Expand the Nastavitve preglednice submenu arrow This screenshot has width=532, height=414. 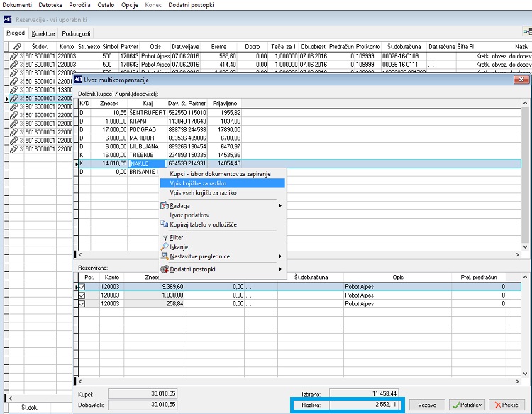280,256
